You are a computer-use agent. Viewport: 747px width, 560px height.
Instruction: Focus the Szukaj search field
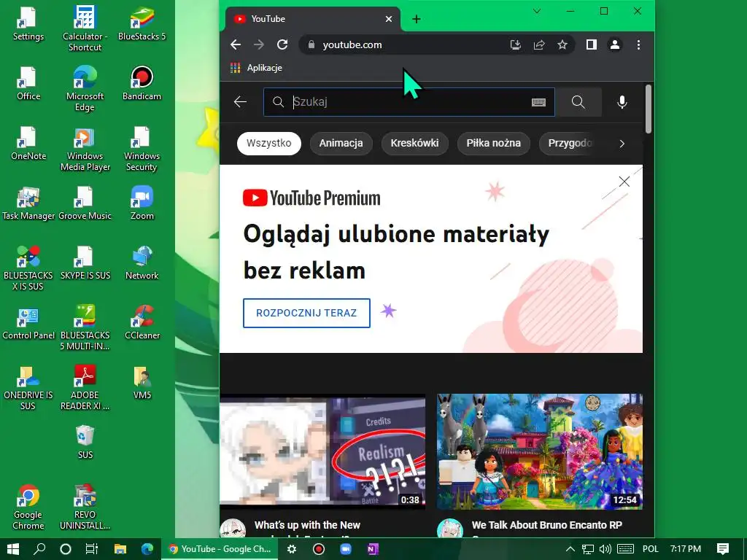409,102
